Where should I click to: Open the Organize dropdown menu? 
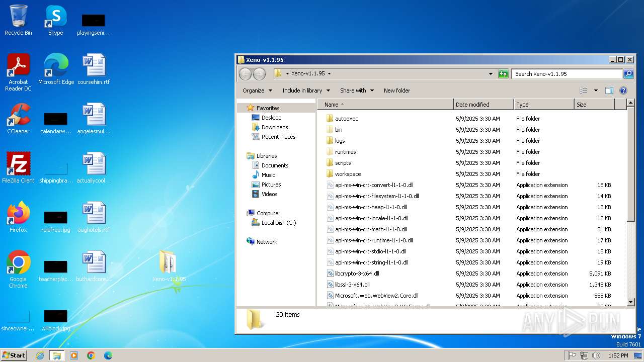pyautogui.click(x=257, y=90)
